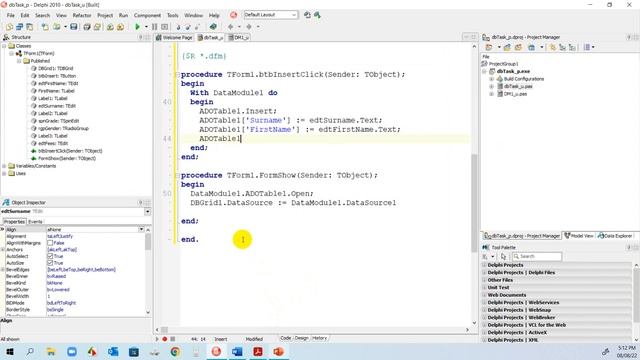Click the print-like save all icon
This screenshot has width=640, height=360.
(87, 27)
